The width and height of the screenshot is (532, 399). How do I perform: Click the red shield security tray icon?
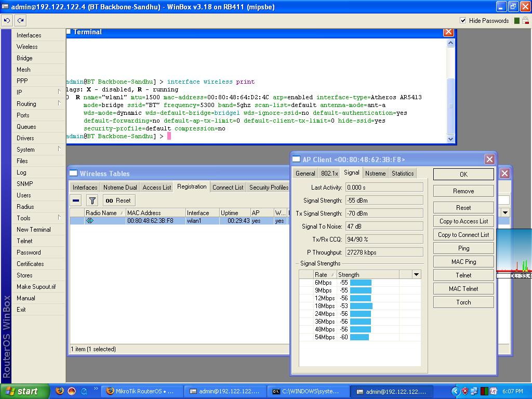(465, 391)
